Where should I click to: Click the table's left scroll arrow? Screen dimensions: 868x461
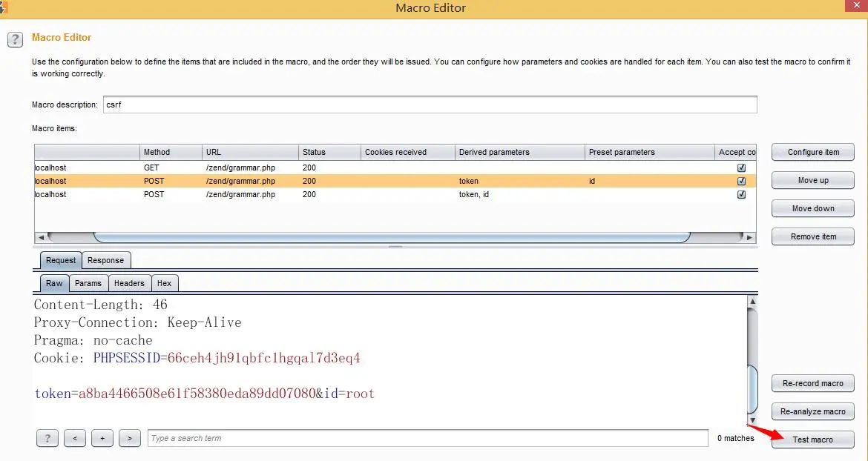pos(40,237)
